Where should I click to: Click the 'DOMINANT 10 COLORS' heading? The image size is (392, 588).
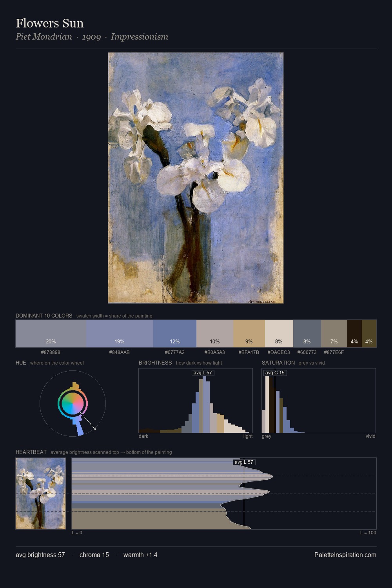[x=44, y=316]
